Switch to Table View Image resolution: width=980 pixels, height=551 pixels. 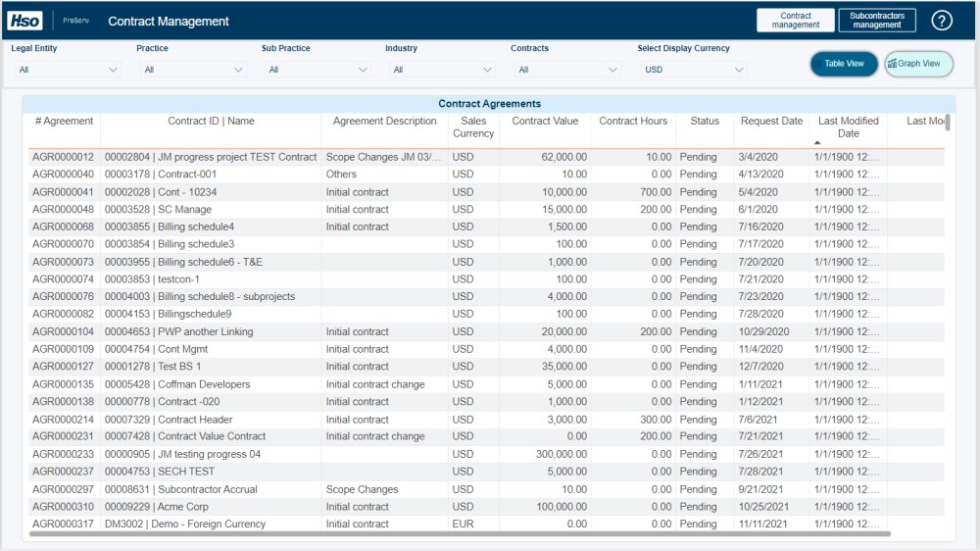(844, 64)
